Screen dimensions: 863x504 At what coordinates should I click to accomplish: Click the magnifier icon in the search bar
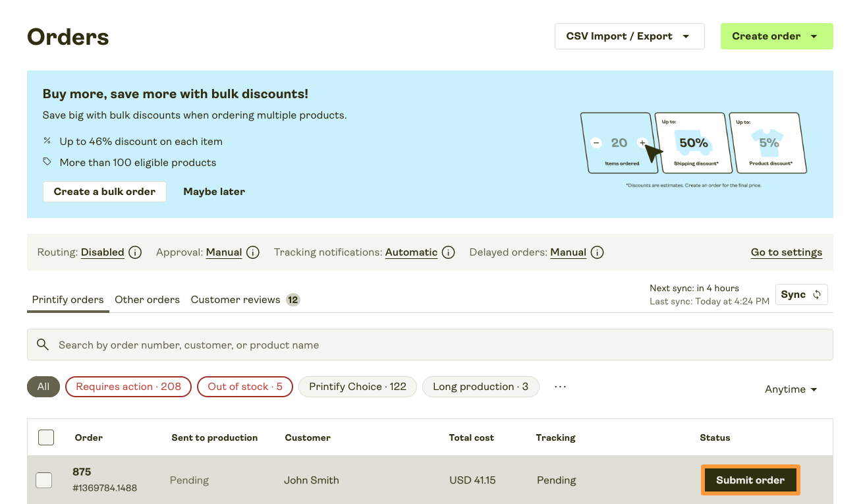tap(43, 345)
